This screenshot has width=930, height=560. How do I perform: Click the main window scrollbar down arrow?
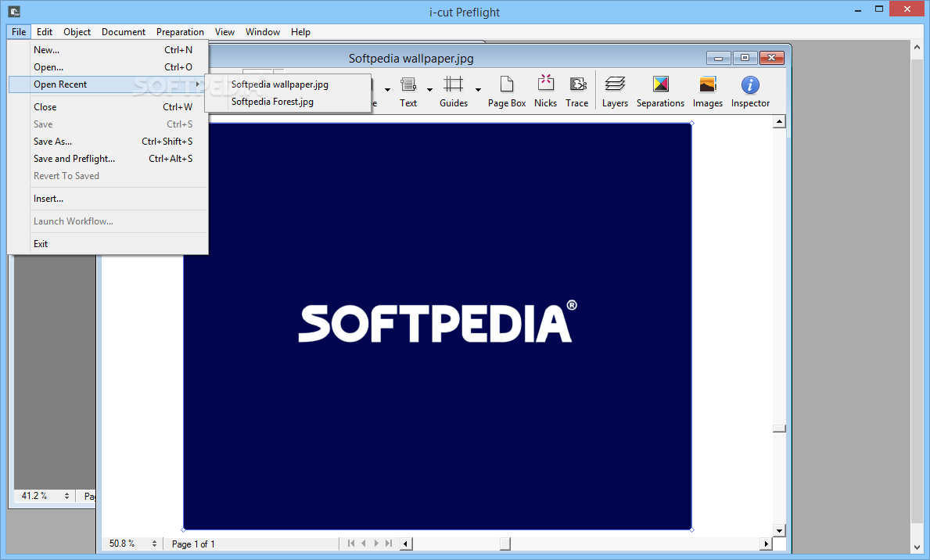click(917, 547)
